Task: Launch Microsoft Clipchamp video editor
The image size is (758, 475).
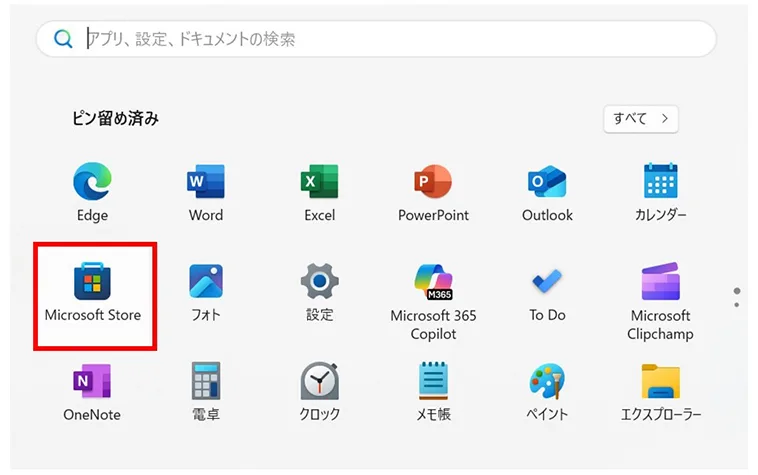Action: tap(660, 282)
